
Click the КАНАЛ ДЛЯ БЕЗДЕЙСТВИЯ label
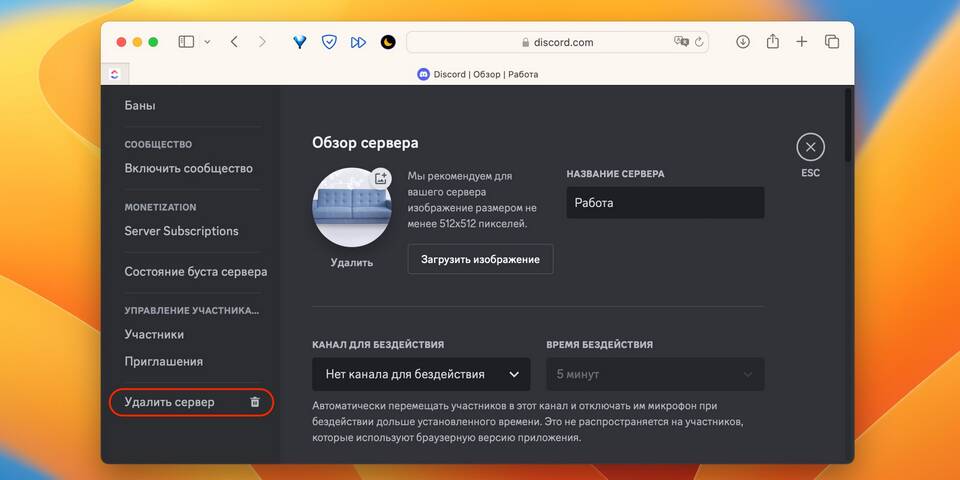click(x=378, y=345)
